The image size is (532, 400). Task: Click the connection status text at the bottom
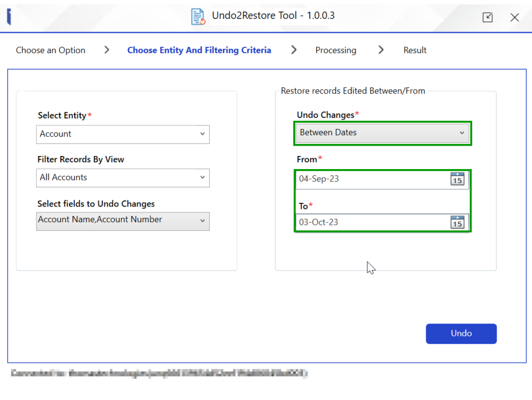coord(156,373)
